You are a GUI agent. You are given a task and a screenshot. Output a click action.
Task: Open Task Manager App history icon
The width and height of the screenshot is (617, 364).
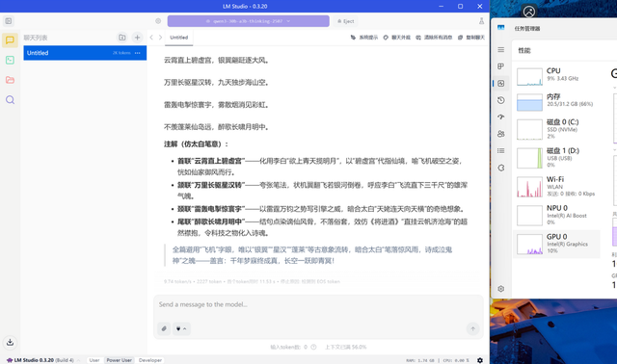pos(501,100)
